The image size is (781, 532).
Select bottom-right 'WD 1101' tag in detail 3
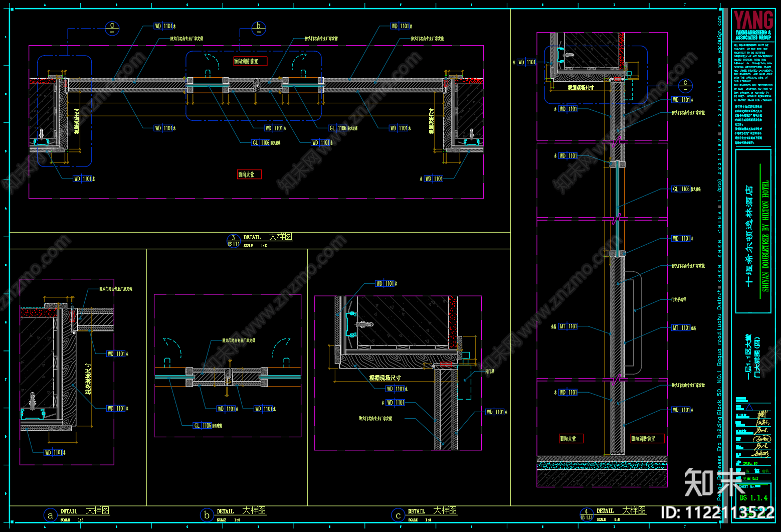(x=433, y=179)
